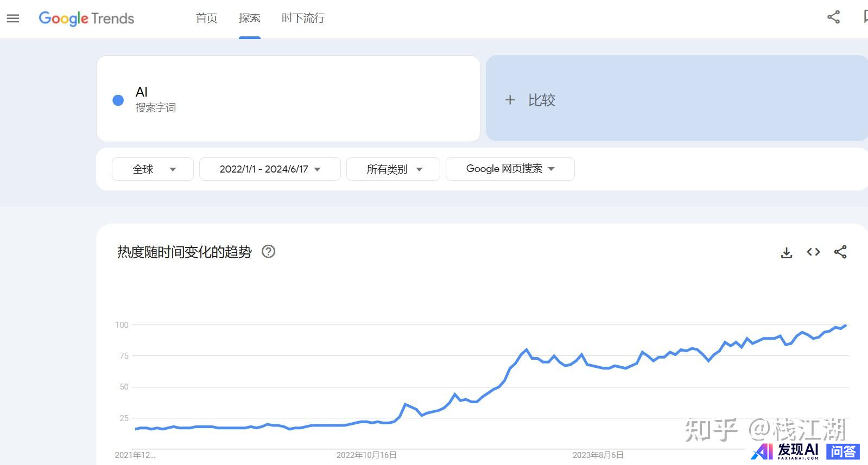Click the 搜索字词 label under AI
This screenshot has width=868, height=465.
click(x=156, y=107)
